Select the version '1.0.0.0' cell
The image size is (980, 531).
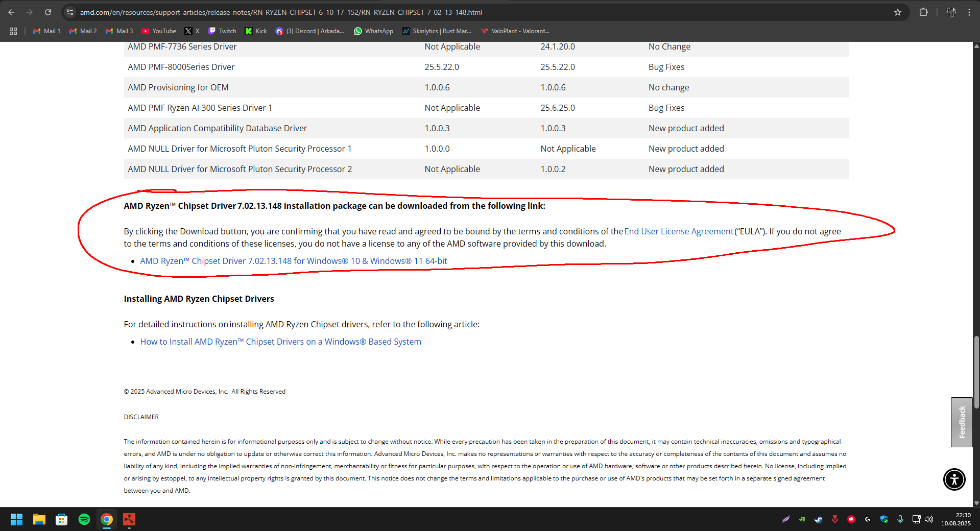(437, 149)
